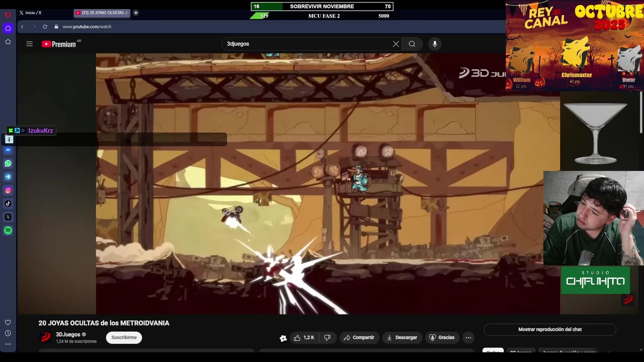Click the Ask/AI sparkle icon by likes
This screenshot has height=362, width=644.
coord(283,338)
